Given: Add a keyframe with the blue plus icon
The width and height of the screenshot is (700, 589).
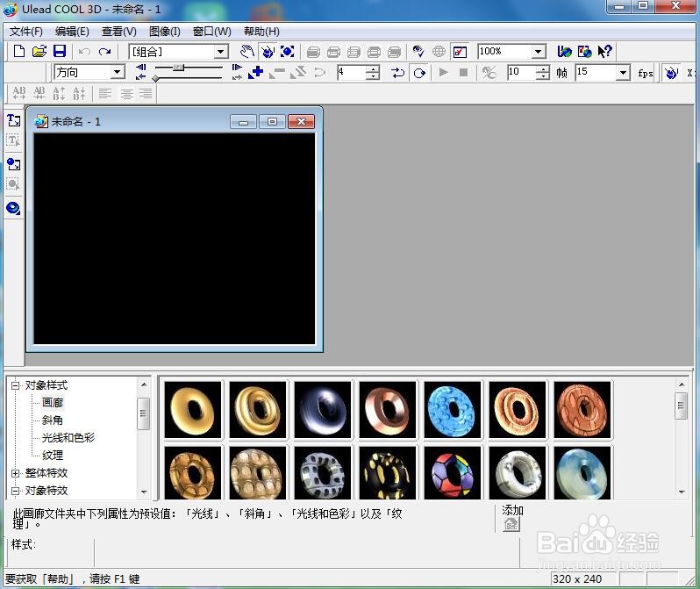Looking at the screenshot, I should (x=256, y=72).
